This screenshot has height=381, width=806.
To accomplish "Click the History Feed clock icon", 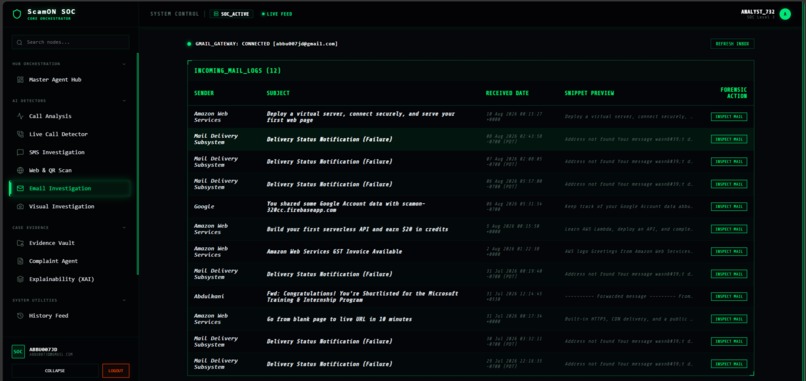I will (20, 316).
